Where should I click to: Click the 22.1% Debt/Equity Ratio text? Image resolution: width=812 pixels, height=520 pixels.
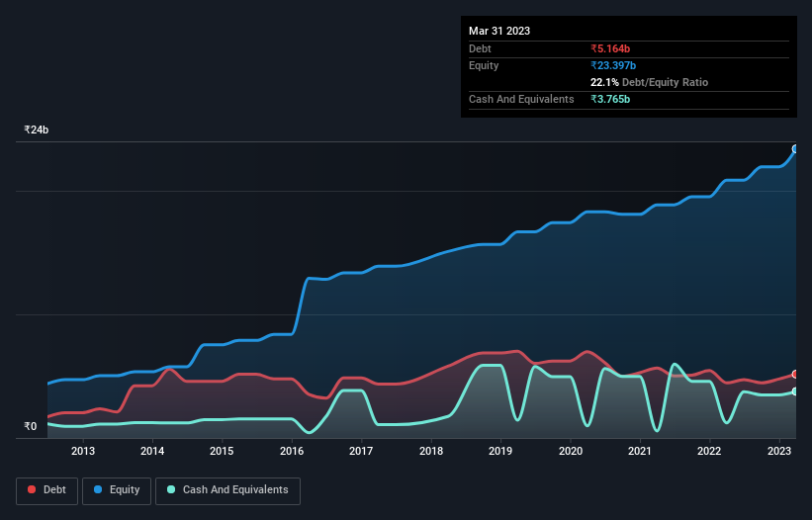click(x=649, y=82)
